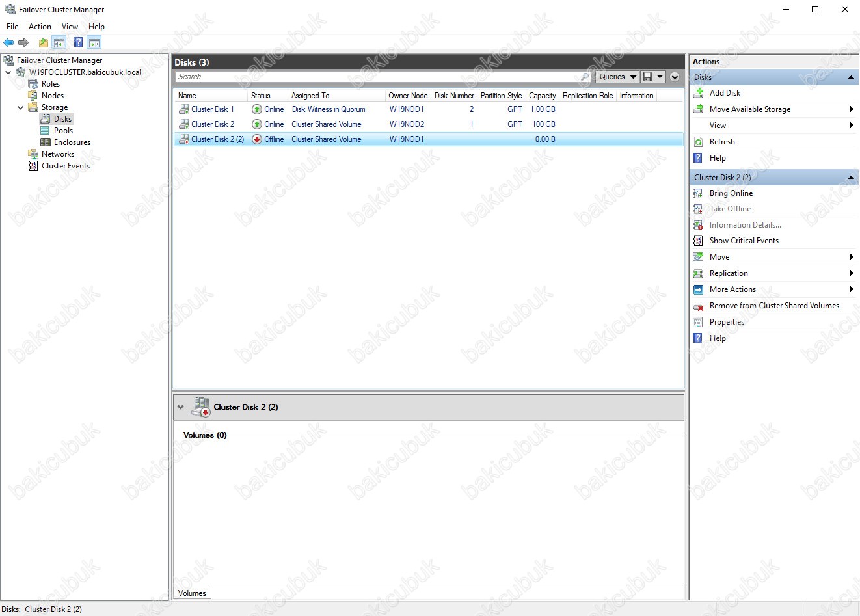Click the View action in Disks section
860x616 pixels.
718,126
